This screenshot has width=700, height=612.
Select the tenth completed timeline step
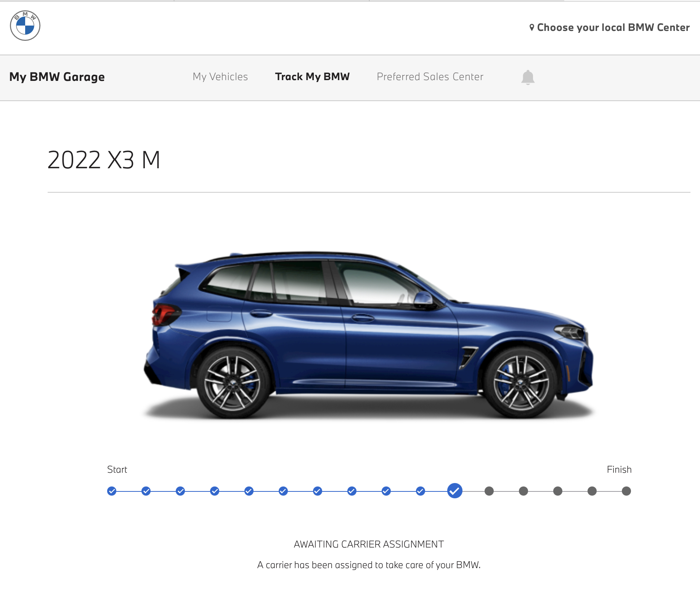(421, 491)
